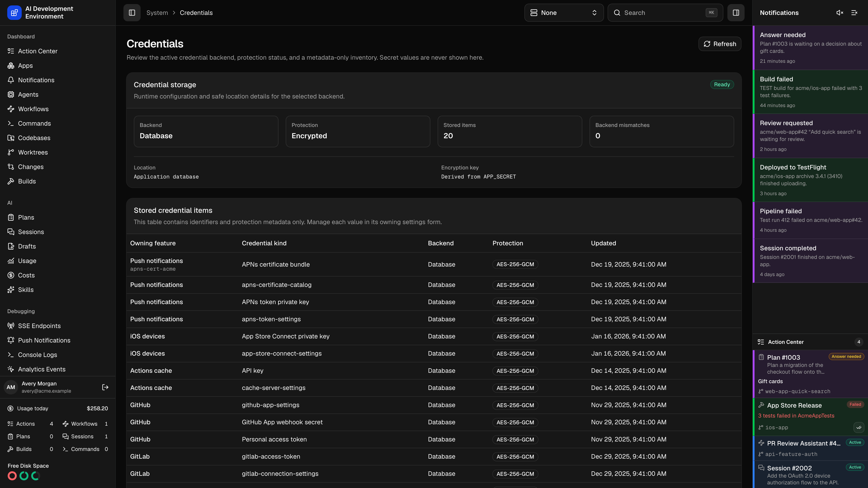Toggle the left sidebar panel icon
The height and width of the screenshot is (488, 868).
132,13
